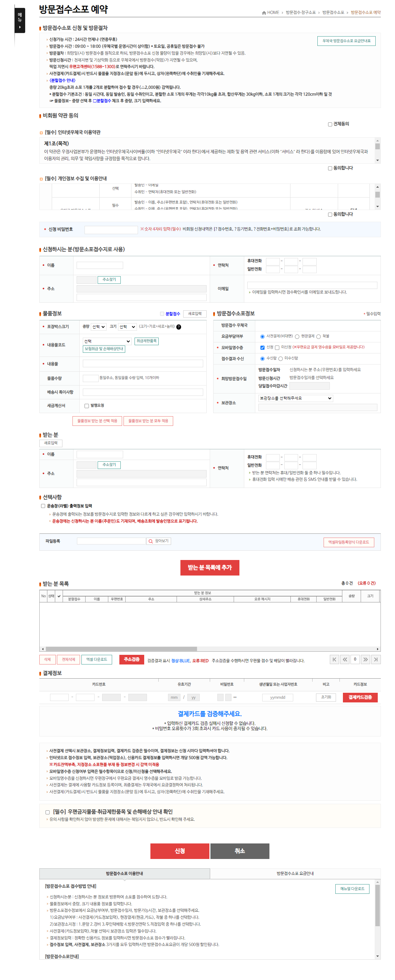395x980 pixels.
Task: Click the recipient list scroll-right arrow
Action: [377, 649]
